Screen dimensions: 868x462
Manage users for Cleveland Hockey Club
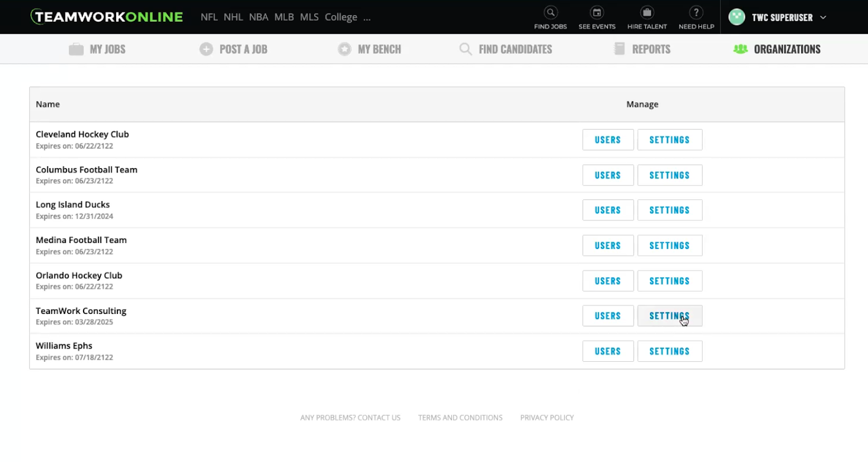click(608, 140)
